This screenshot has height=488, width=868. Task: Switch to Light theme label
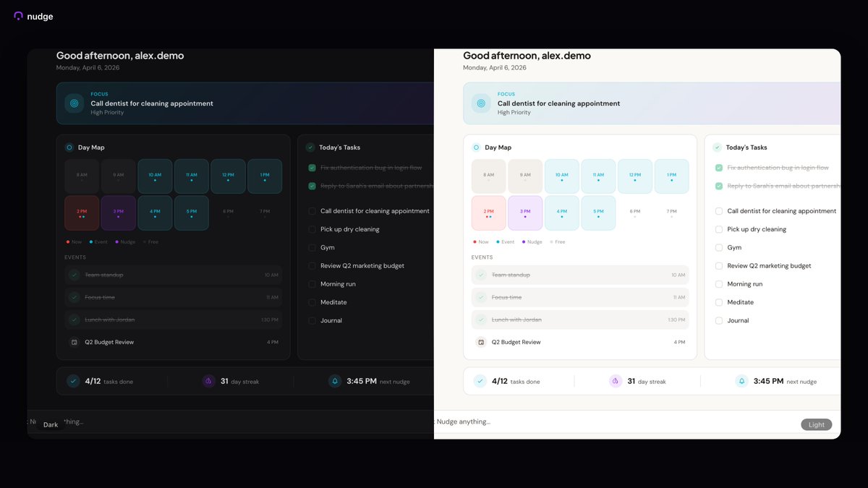coord(817,425)
